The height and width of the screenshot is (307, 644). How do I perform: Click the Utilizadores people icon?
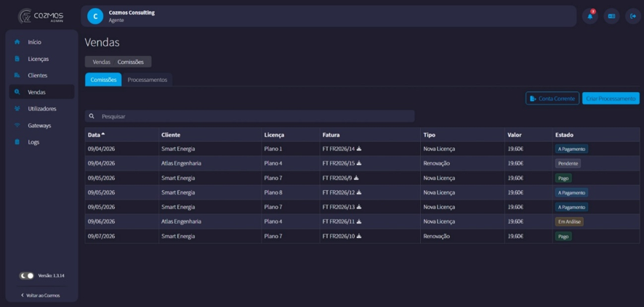tap(17, 109)
